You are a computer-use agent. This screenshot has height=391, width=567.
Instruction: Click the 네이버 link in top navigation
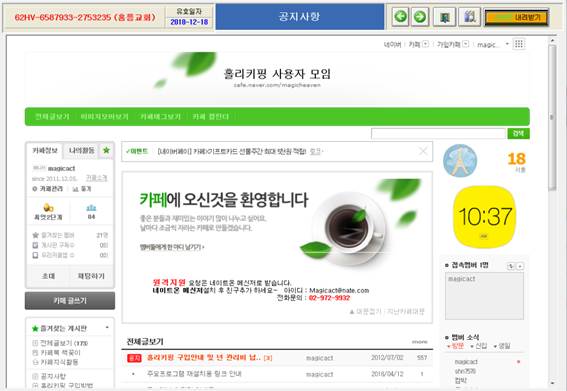[392, 44]
